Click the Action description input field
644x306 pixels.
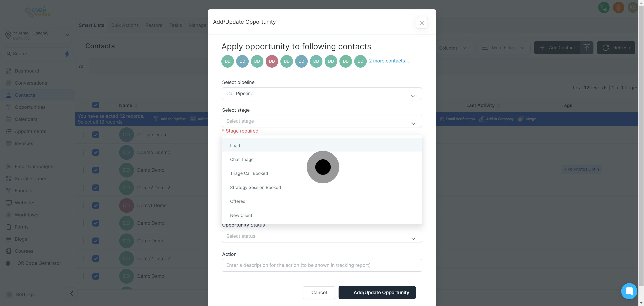tap(322, 265)
